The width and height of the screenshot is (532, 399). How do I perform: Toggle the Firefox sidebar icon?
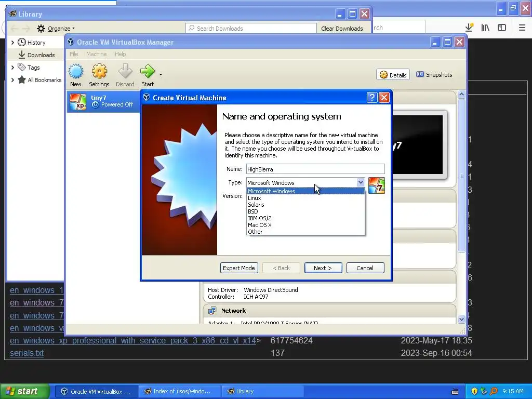502,28
